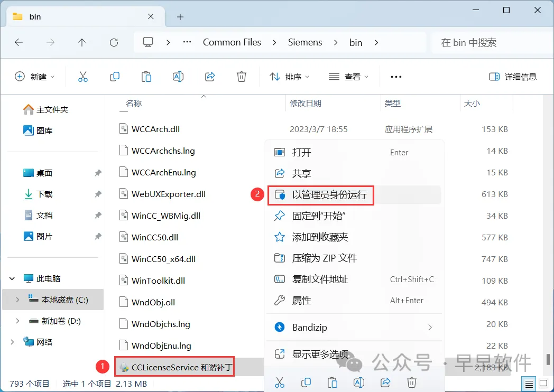This screenshot has width=554, height=392.
Task: Expand the 新加卷 (D:) tree node
Action: click(17, 321)
